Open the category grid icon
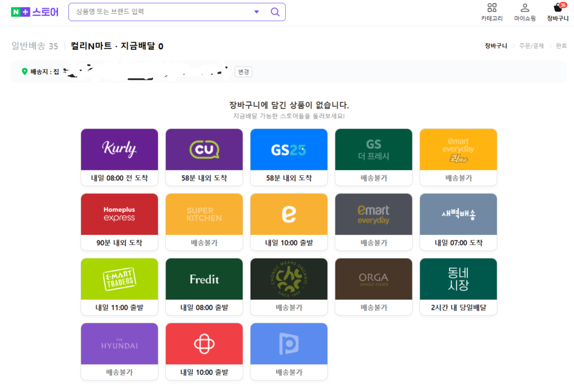The width and height of the screenshot is (574, 392). pos(491,8)
